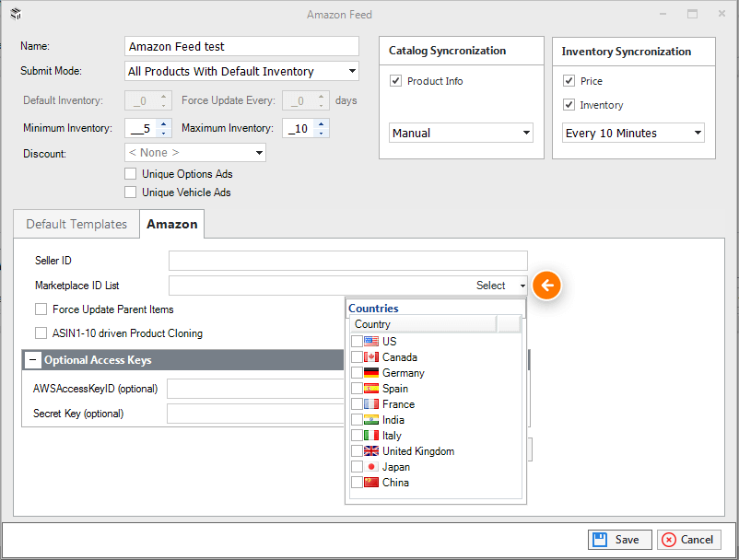Image resolution: width=739 pixels, height=560 pixels.
Task: Save the Amazon feed
Action: 620,540
